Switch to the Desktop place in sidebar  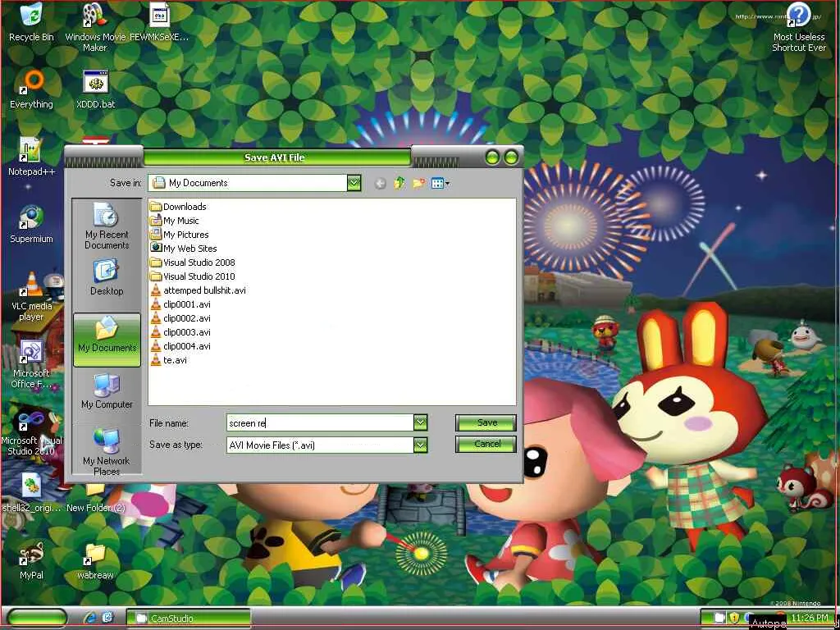click(x=107, y=278)
